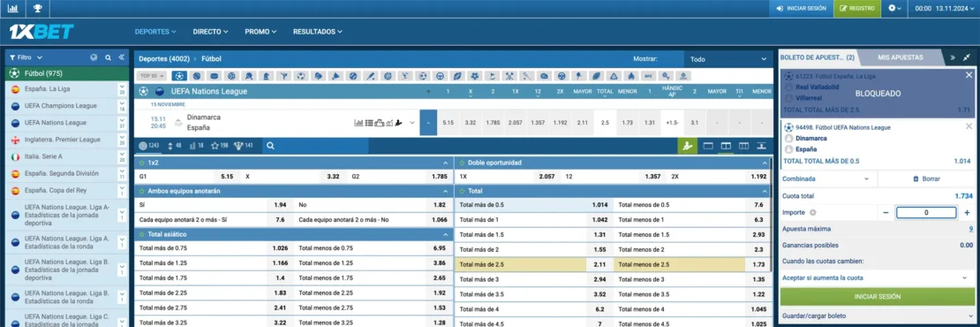Screen dimensions: 980x327
Task: Select Total menos de 2.5 odds 1.73
Action: tap(758, 264)
